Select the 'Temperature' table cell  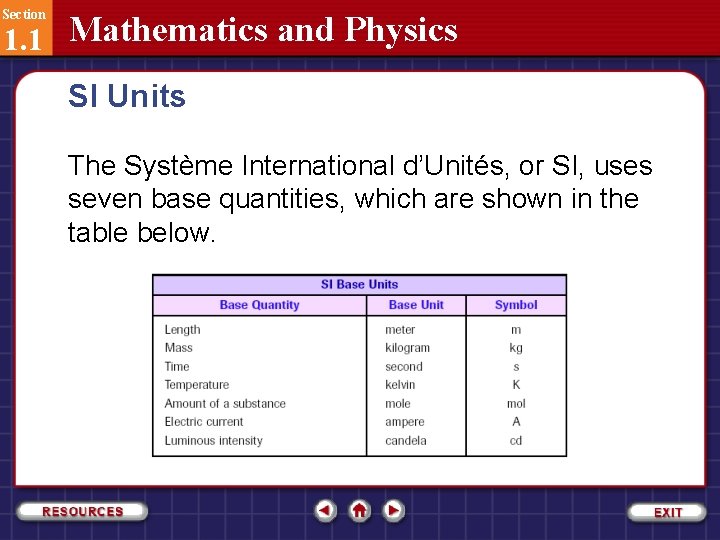(197, 385)
